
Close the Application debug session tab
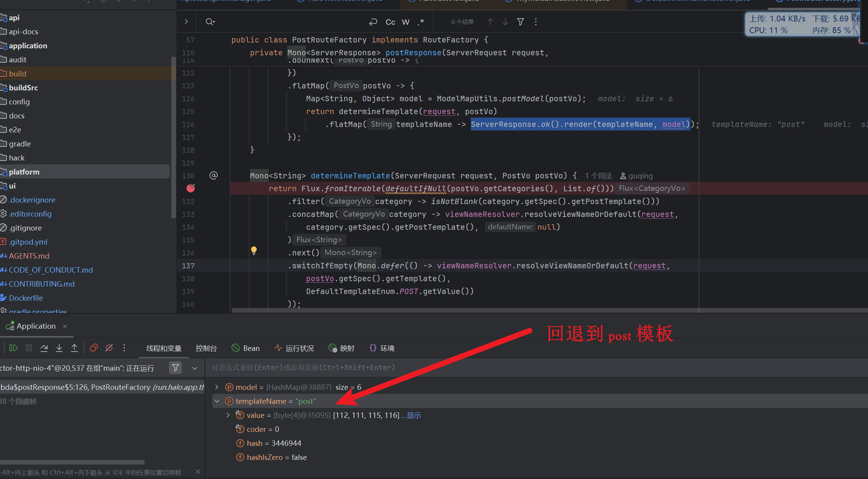65,326
